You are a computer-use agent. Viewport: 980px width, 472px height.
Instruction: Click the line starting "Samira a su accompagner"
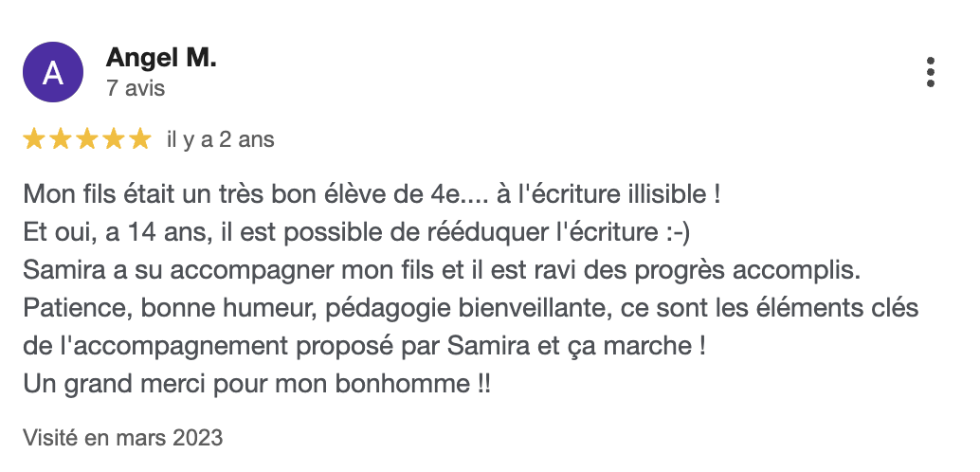point(441,270)
